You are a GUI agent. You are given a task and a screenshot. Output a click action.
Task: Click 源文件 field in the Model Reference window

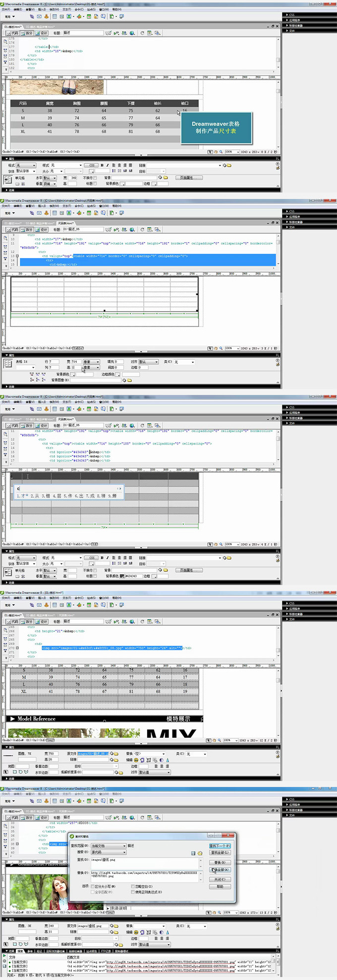pos(93,754)
